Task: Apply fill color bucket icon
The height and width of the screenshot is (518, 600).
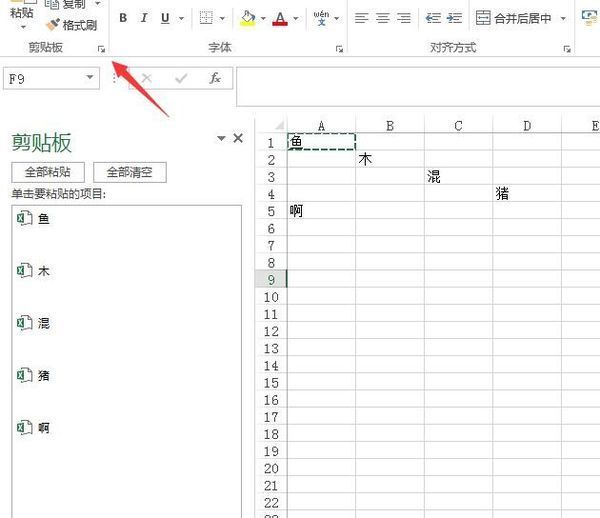Action: [248, 18]
